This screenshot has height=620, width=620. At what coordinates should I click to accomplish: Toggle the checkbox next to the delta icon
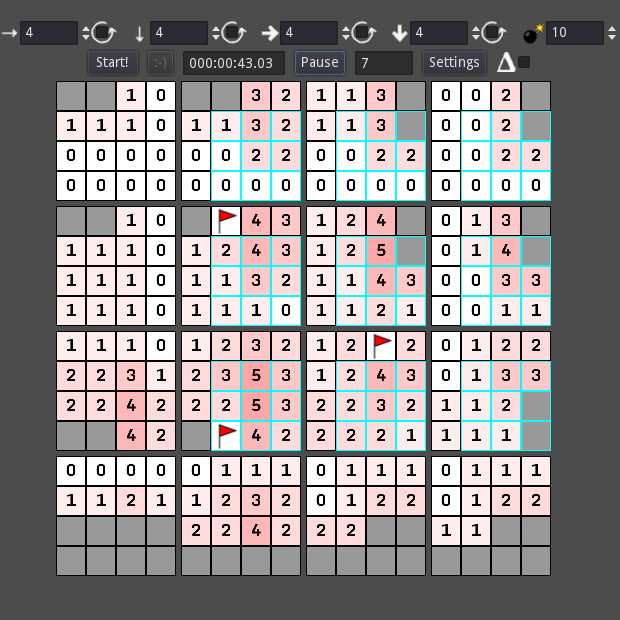point(524,62)
